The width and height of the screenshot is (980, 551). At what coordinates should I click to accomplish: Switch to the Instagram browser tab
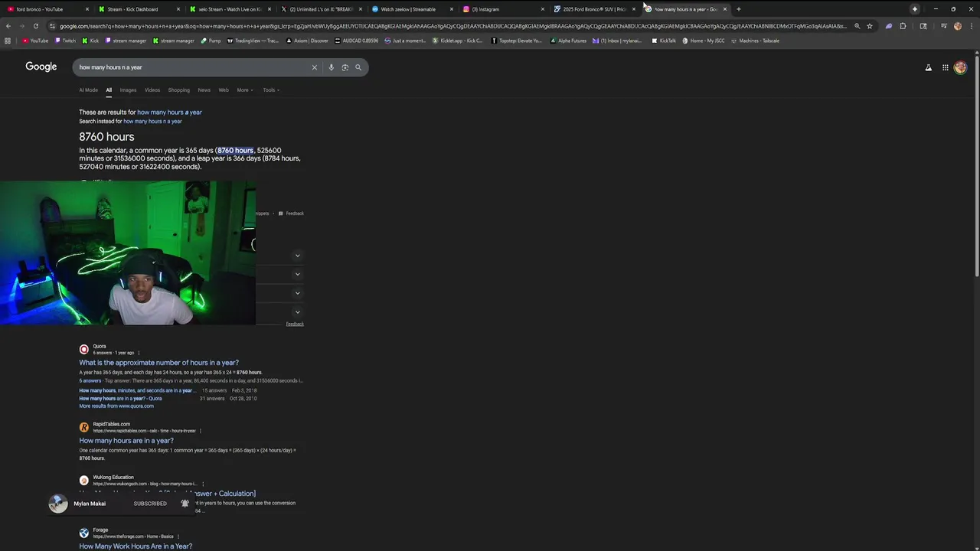pyautogui.click(x=504, y=9)
